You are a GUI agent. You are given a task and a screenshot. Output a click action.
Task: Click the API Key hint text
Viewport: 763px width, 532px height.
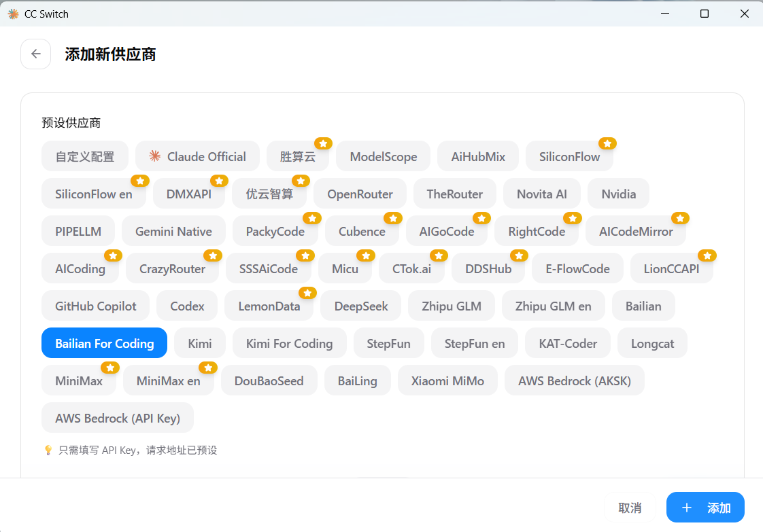coord(138,450)
